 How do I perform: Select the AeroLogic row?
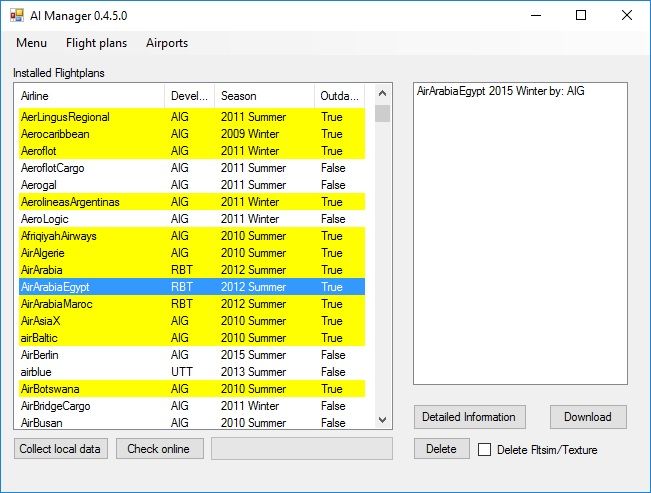click(x=192, y=219)
